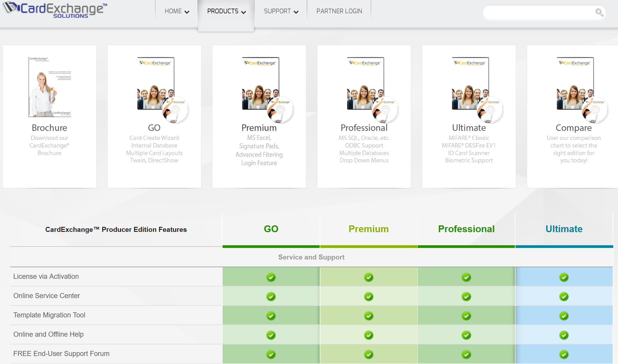Click Professional checkmark for License via Activation
618x364 pixels.
pos(466,277)
